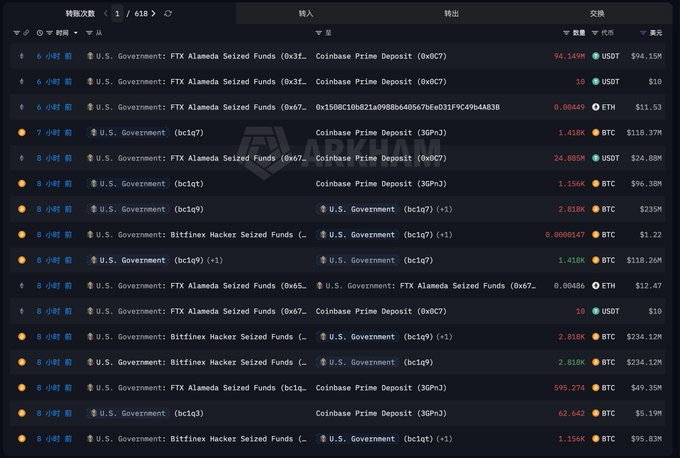Open the 7 小时 前 time link
Viewport: 680px width, 458px height.
click(x=54, y=133)
